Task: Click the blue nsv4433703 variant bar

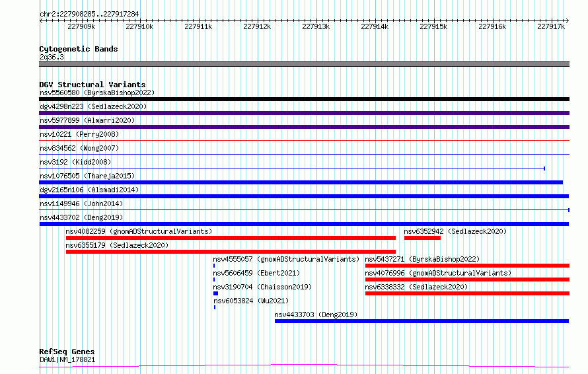Action: coord(422,321)
